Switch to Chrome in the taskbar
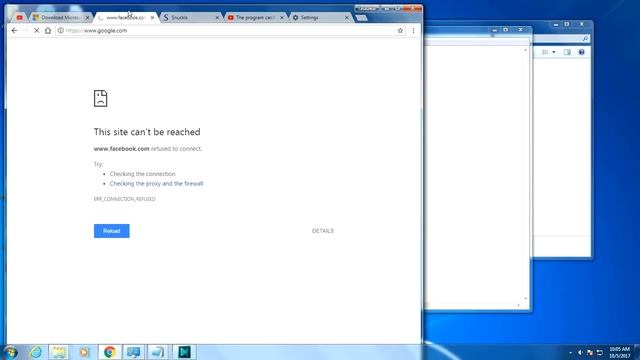This screenshot has width=640, height=360. click(109, 352)
